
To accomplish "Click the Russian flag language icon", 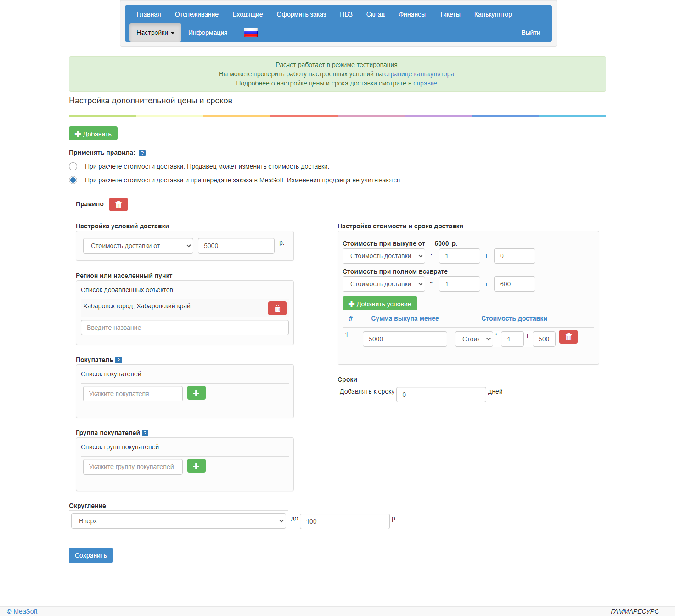I will [x=250, y=33].
